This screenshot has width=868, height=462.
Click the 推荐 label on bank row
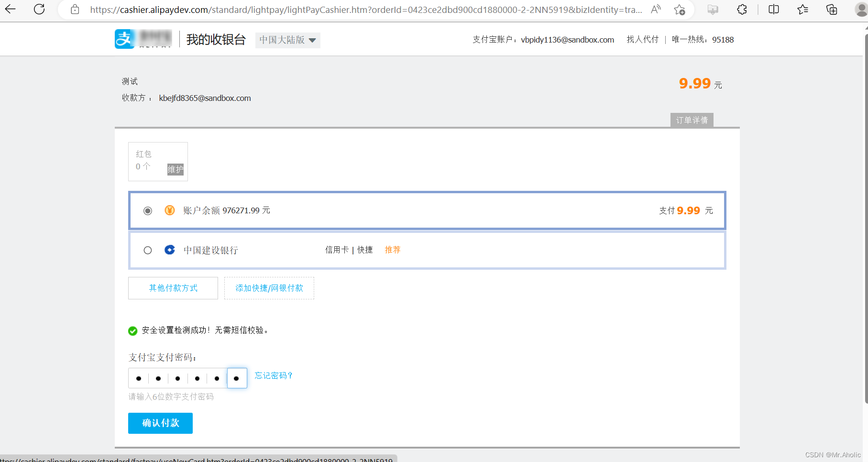point(393,250)
